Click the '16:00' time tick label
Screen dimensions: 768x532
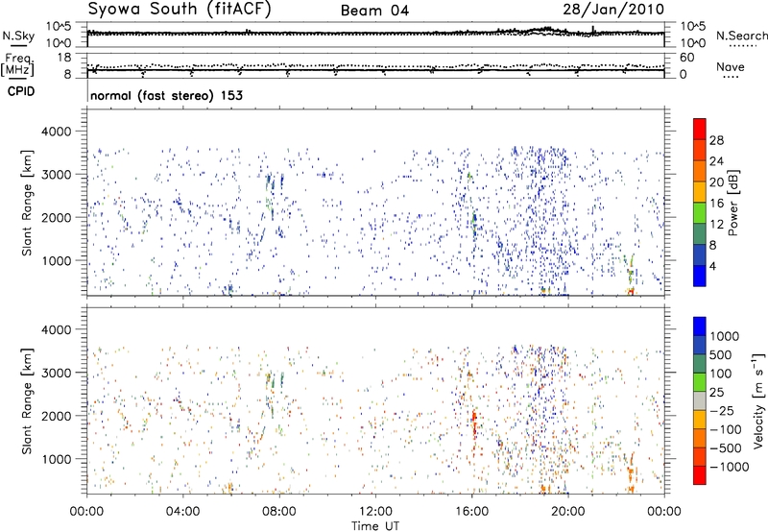click(471, 512)
